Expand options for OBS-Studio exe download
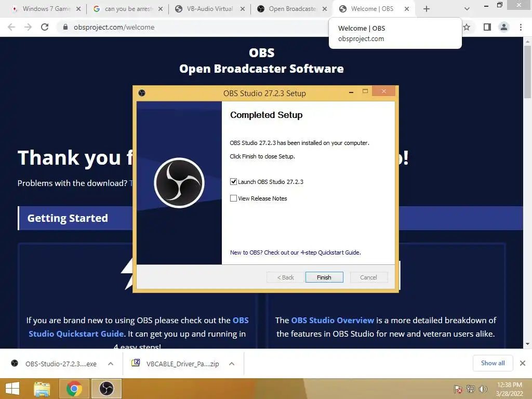532x399 pixels. pyautogui.click(x=111, y=364)
